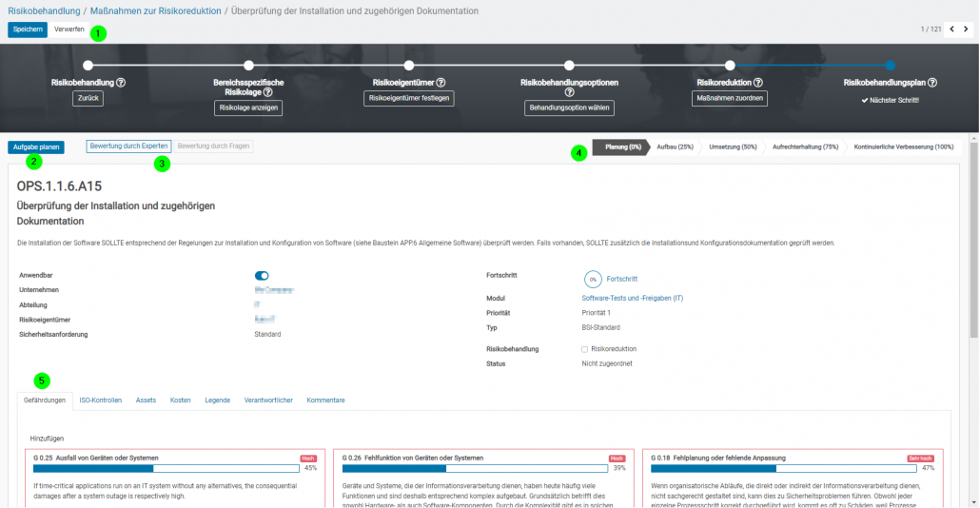Click help icon below Risikobehandlungsoptionen step
Viewport: 980px width, 508px height.
[x=569, y=93]
